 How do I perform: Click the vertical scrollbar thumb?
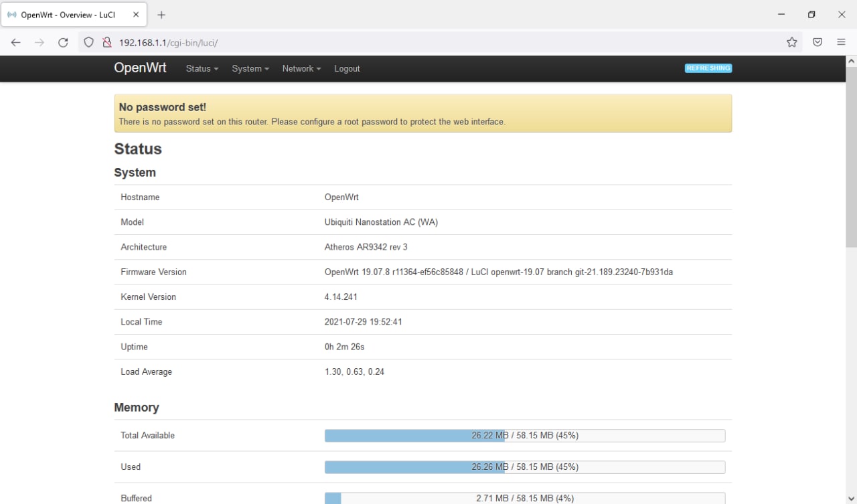pos(851,157)
